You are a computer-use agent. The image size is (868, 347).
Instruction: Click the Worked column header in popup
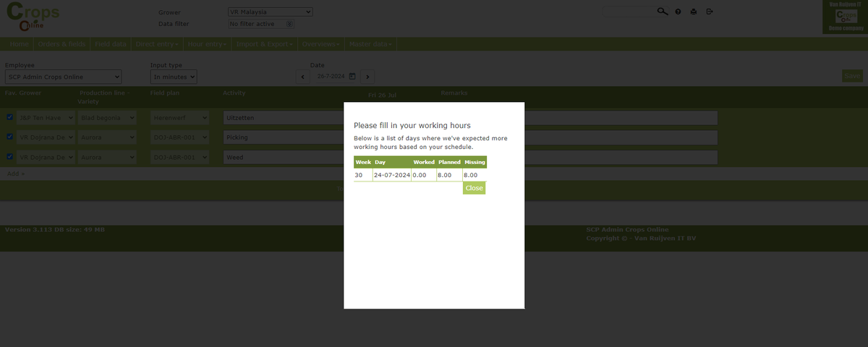click(424, 162)
